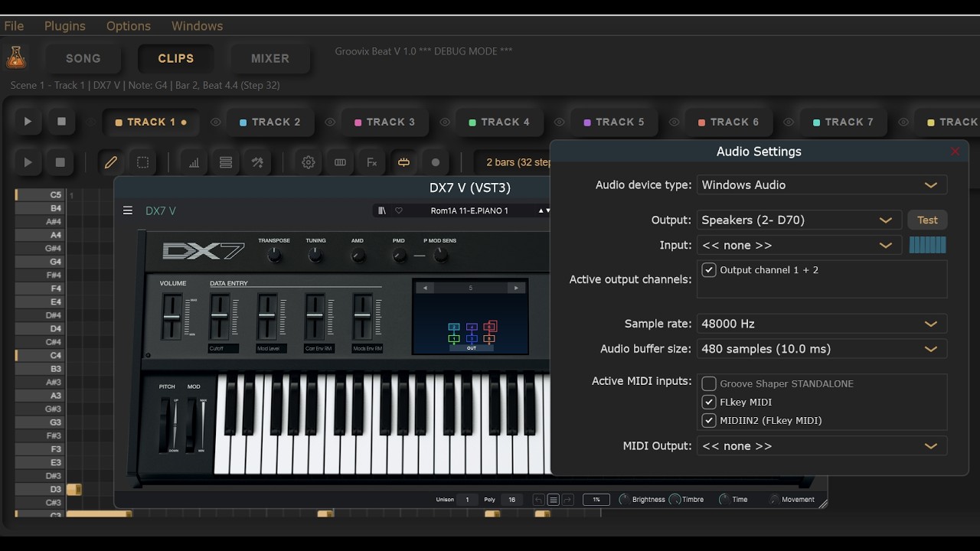The image size is (980, 551).
Task: Adjust the Cutoff data entry slider
Action: (x=219, y=317)
